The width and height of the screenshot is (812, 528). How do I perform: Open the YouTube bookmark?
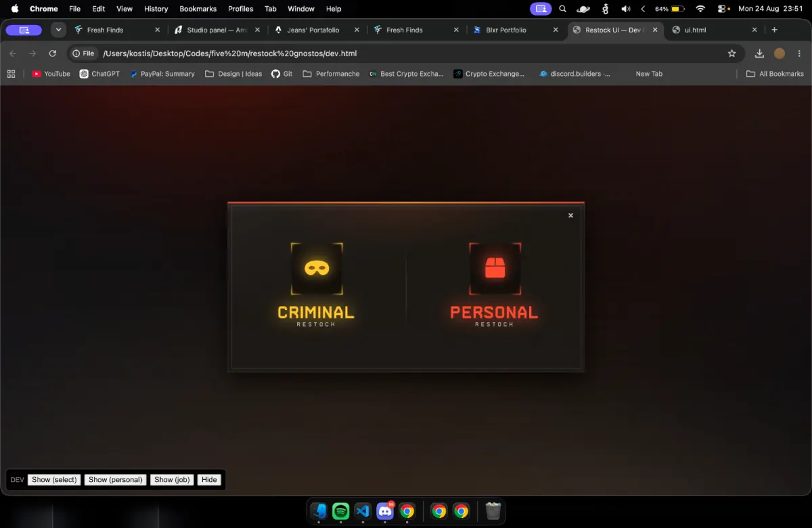pyautogui.click(x=51, y=74)
